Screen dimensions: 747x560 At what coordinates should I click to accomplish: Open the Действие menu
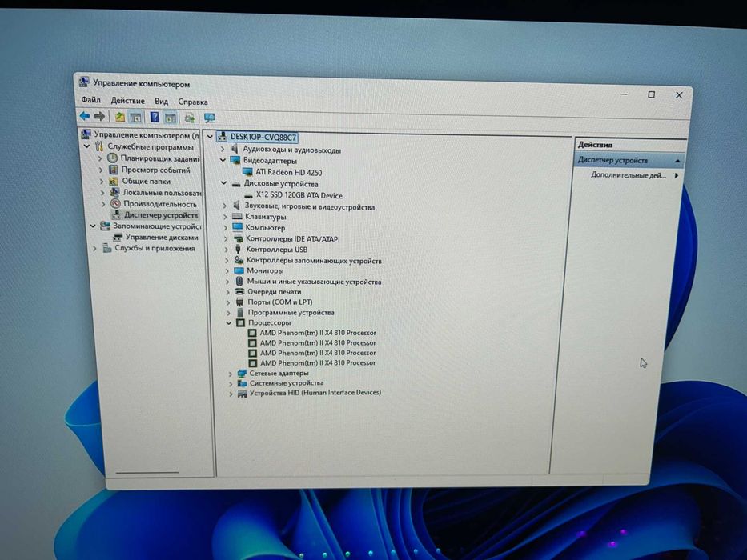click(127, 101)
